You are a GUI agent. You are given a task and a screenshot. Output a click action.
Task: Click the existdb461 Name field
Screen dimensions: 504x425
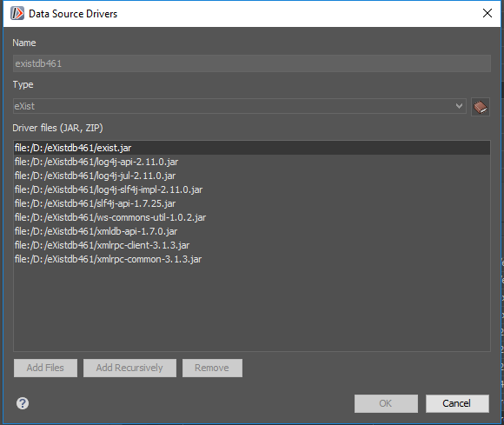pos(252,63)
